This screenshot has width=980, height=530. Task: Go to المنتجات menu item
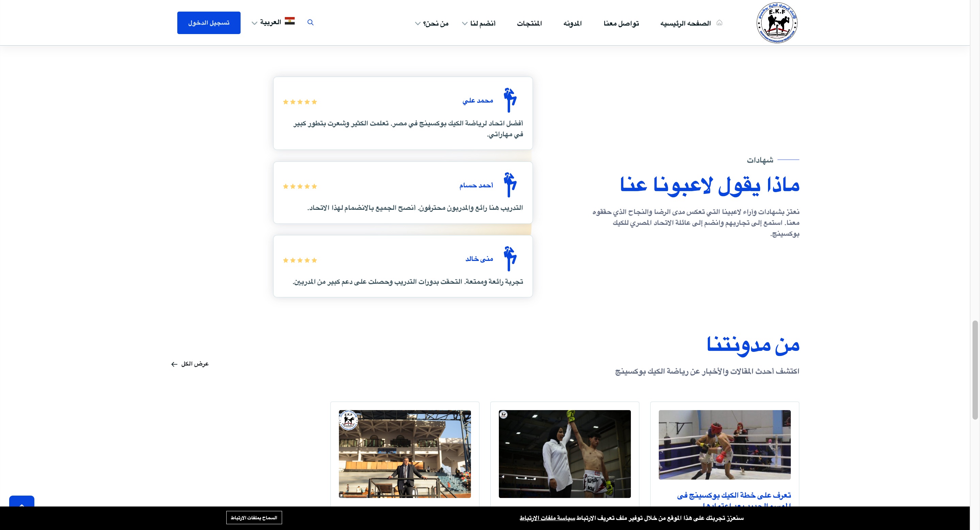529,23
